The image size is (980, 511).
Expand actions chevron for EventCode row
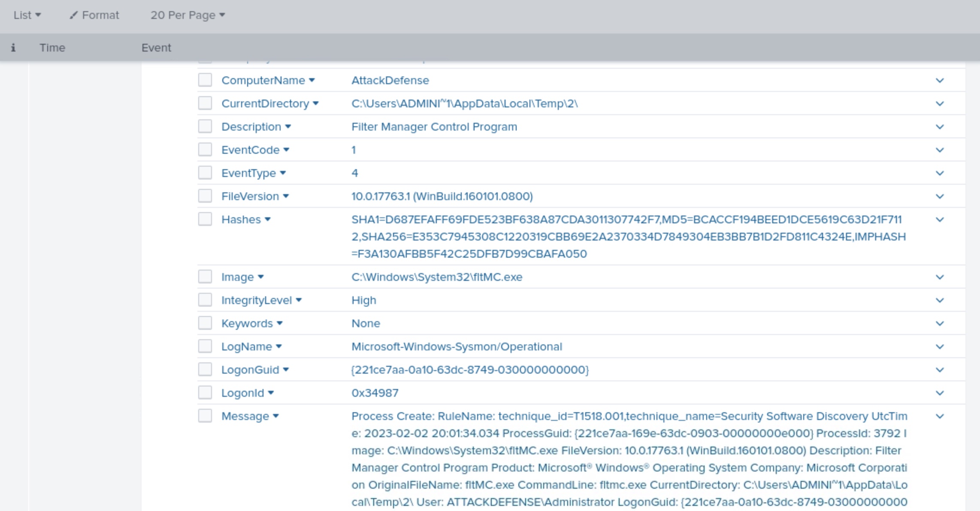940,150
